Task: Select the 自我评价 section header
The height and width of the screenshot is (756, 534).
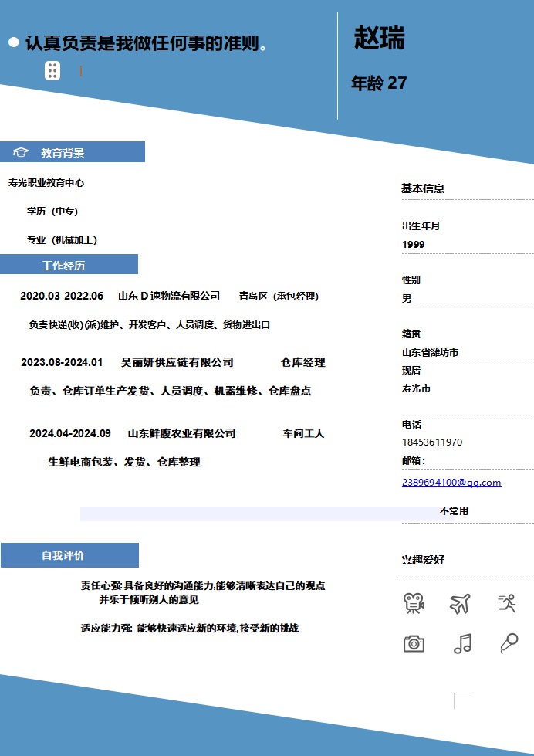Action: coord(63,555)
